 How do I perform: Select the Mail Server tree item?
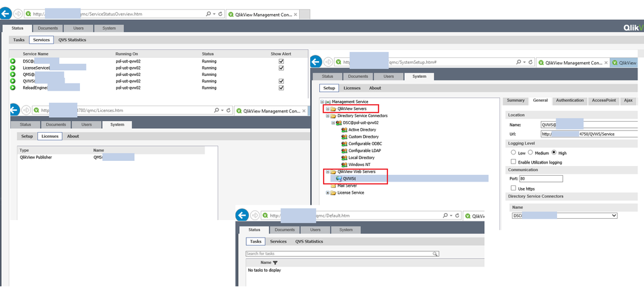click(x=344, y=186)
